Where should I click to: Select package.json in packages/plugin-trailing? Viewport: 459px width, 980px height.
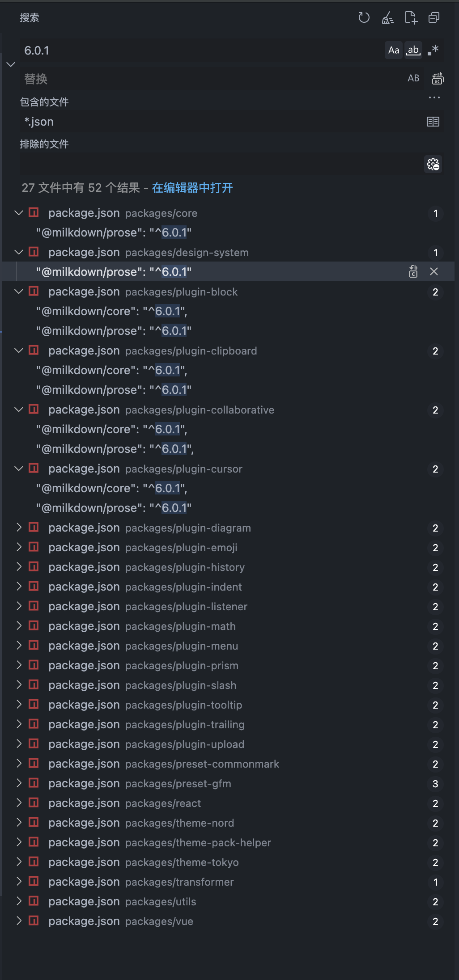(228, 724)
